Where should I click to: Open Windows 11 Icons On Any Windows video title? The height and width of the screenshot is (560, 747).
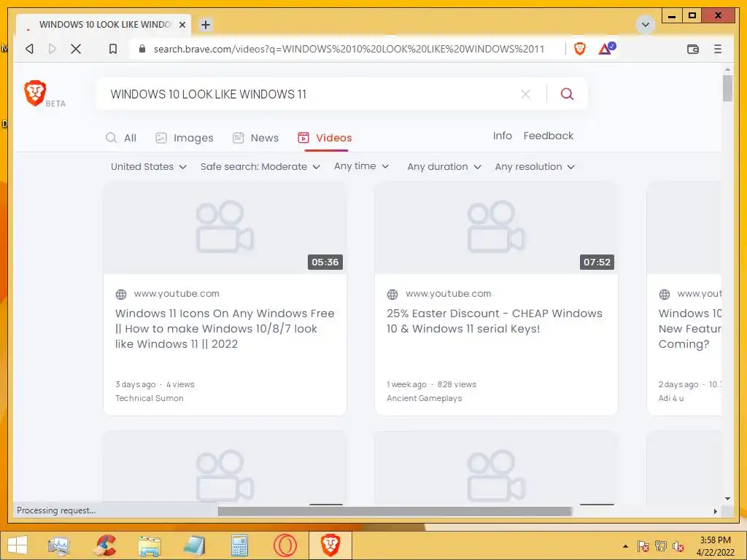(225, 329)
